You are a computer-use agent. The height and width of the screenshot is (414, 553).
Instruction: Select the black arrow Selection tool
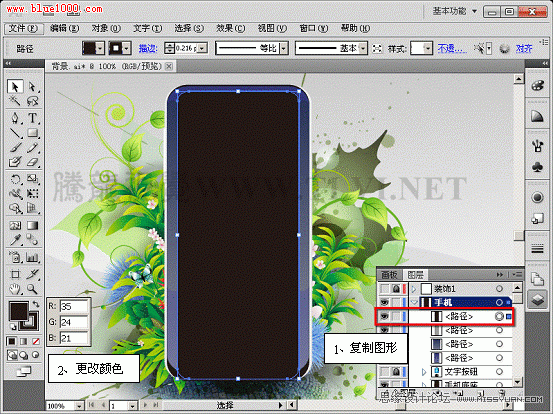pyautogui.click(x=15, y=86)
